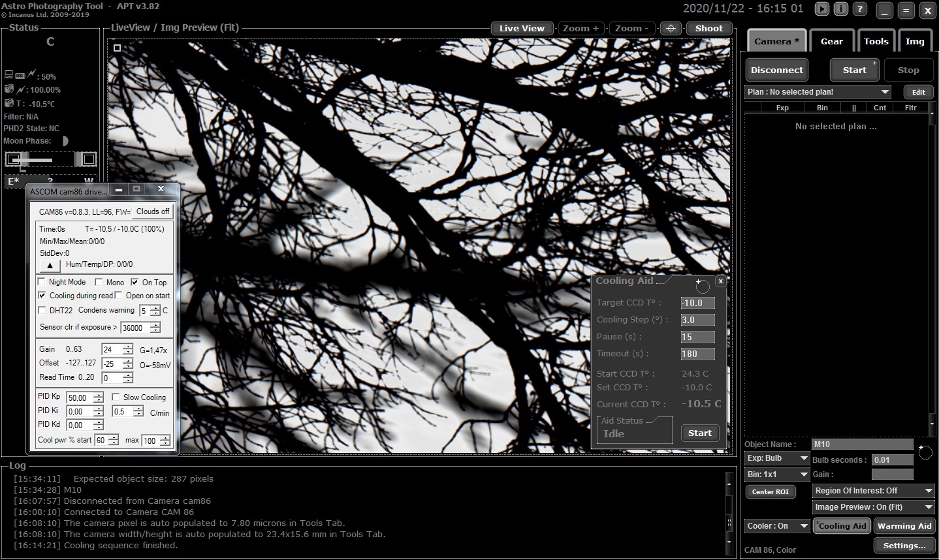Close the Cooling Aid panel
This screenshot has height=560, width=939.
tap(720, 281)
